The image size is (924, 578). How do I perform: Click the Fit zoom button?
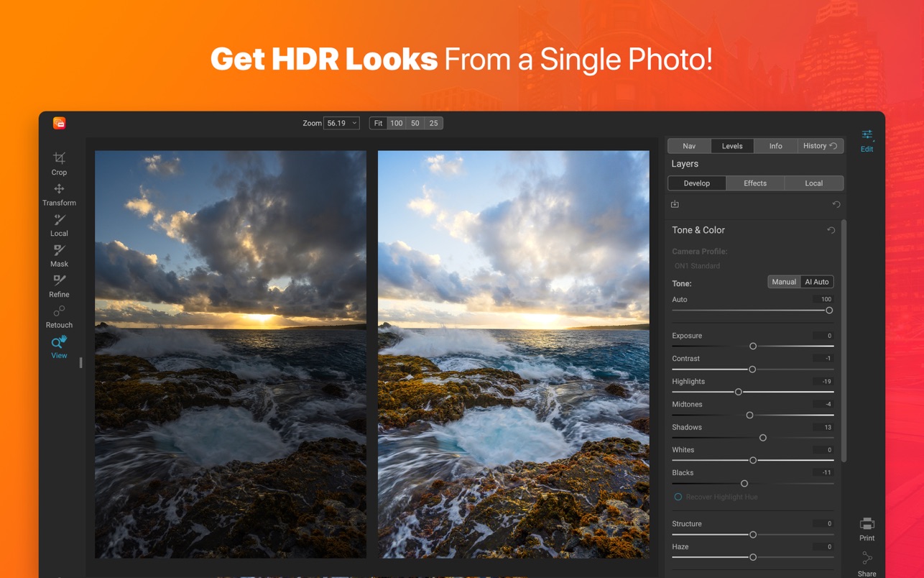tap(378, 123)
